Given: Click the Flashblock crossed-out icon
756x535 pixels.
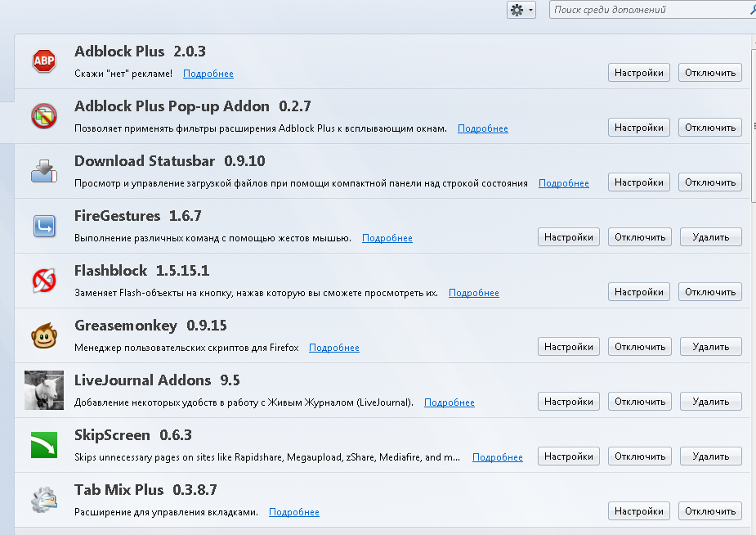Looking at the screenshot, I should pyautogui.click(x=44, y=281).
